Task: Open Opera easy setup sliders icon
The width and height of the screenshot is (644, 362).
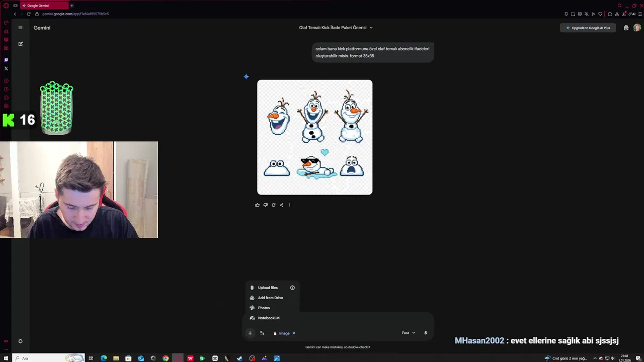Action: 640,14
